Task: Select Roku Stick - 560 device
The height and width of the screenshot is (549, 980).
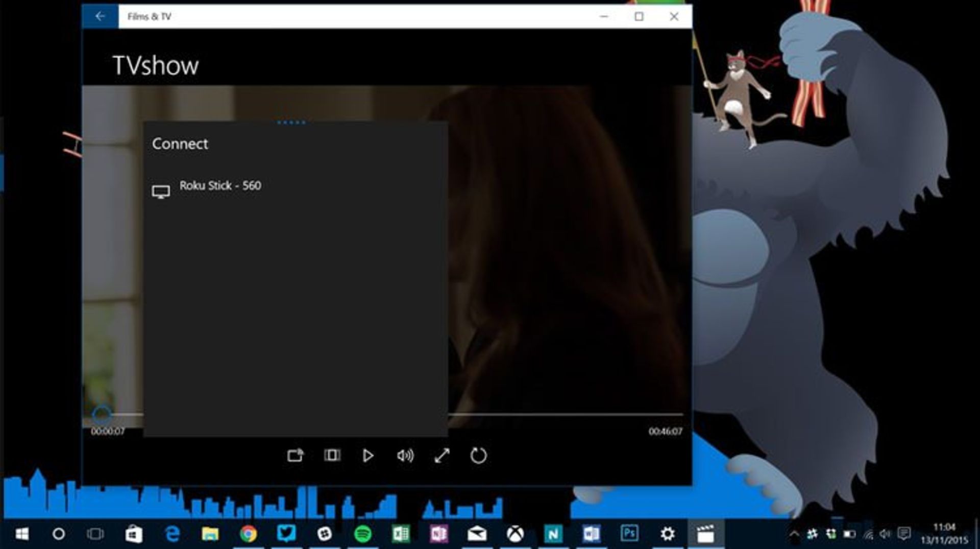Action: (x=219, y=186)
